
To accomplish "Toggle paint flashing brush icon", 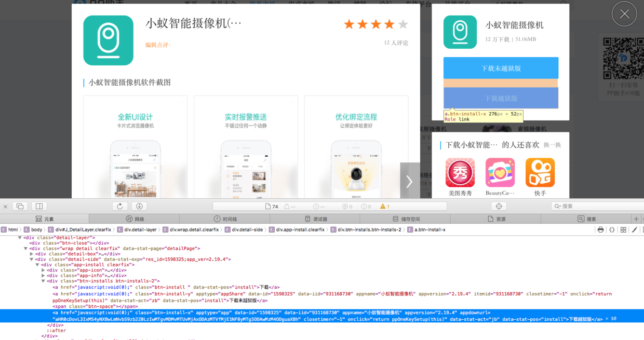I will pyautogui.click(x=634, y=229).
